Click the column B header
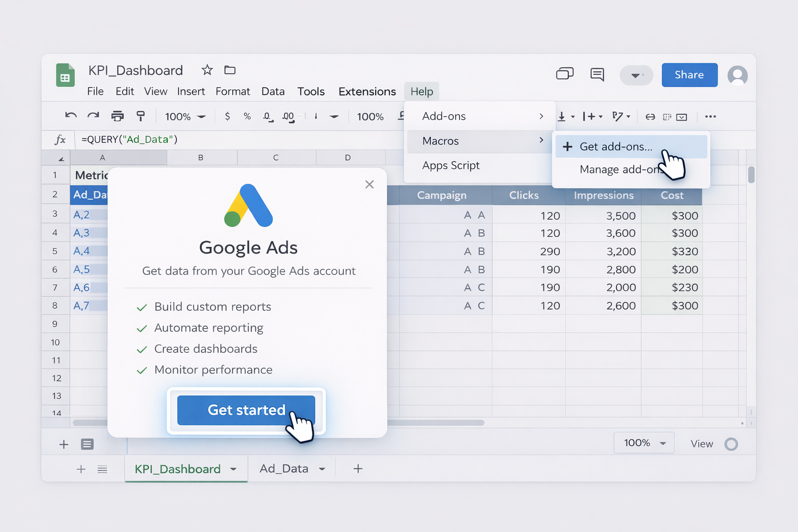 (202, 157)
